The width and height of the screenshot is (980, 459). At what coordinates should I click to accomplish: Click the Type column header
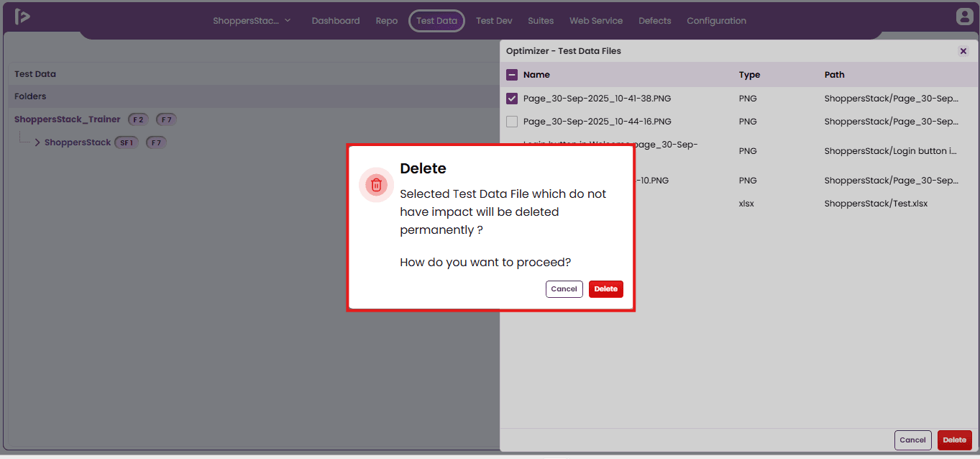coord(749,75)
